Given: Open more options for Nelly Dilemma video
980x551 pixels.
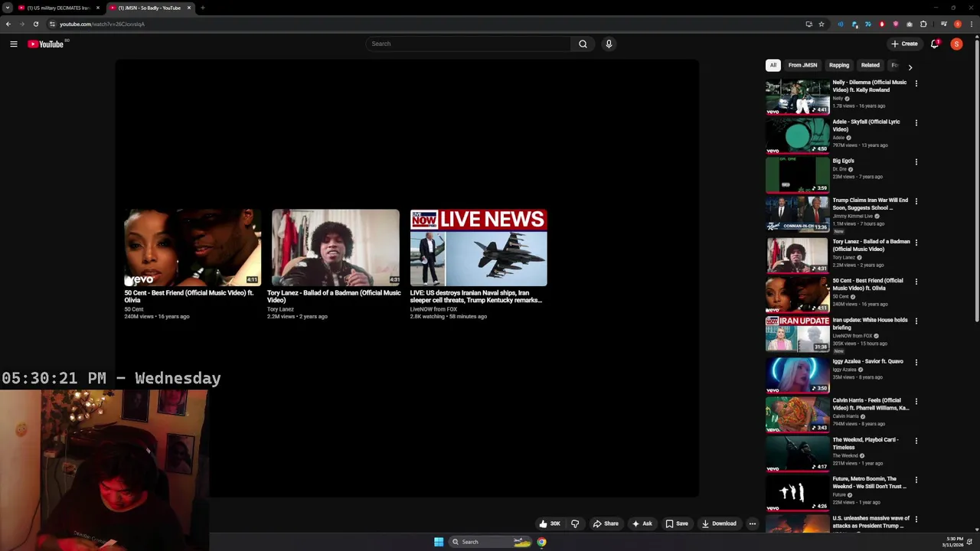Looking at the screenshot, I should click(x=916, y=83).
